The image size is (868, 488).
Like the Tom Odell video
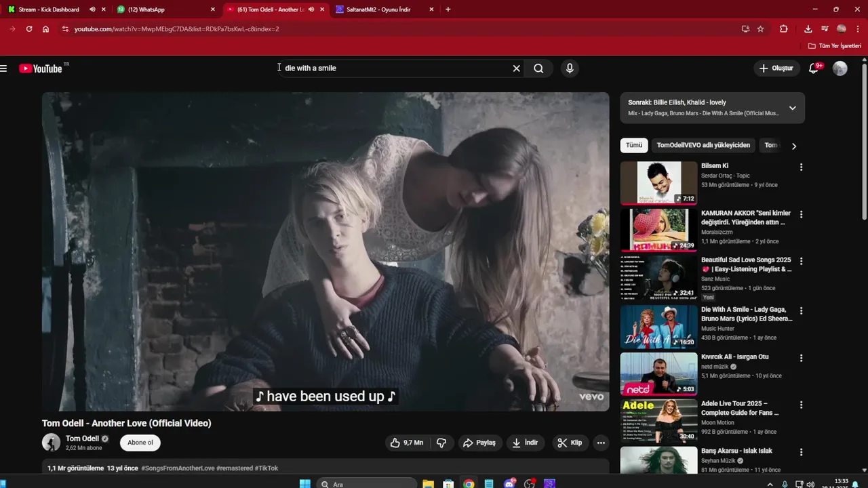[x=406, y=443]
